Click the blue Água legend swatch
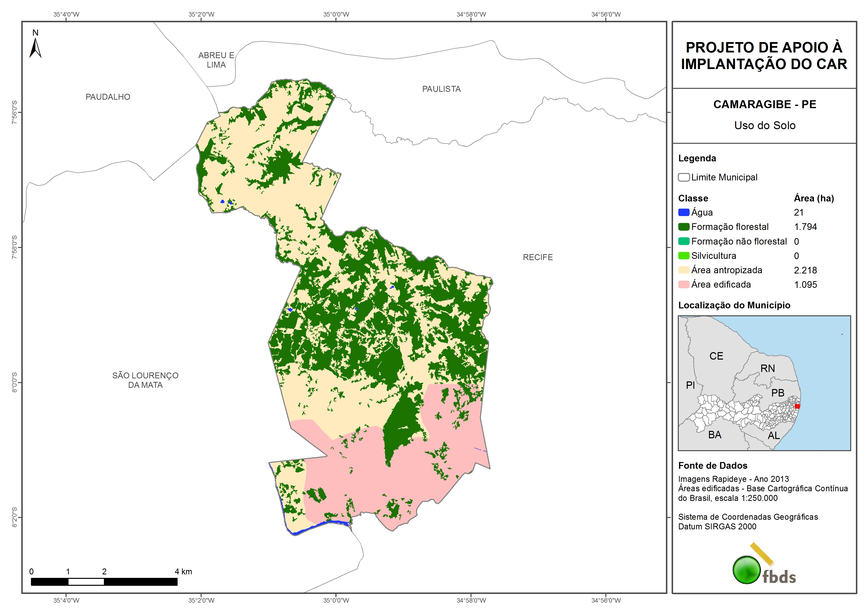868x614 pixels. pos(683,213)
